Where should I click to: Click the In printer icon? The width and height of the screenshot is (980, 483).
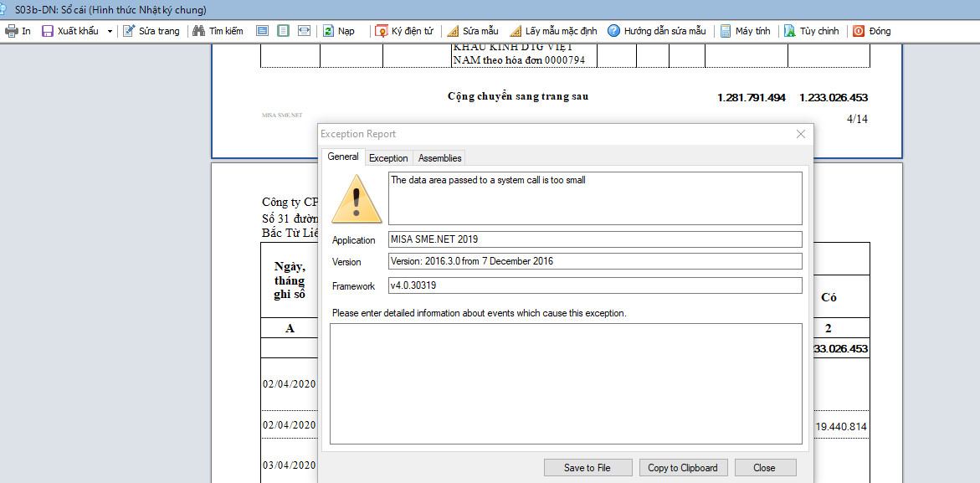(x=11, y=31)
